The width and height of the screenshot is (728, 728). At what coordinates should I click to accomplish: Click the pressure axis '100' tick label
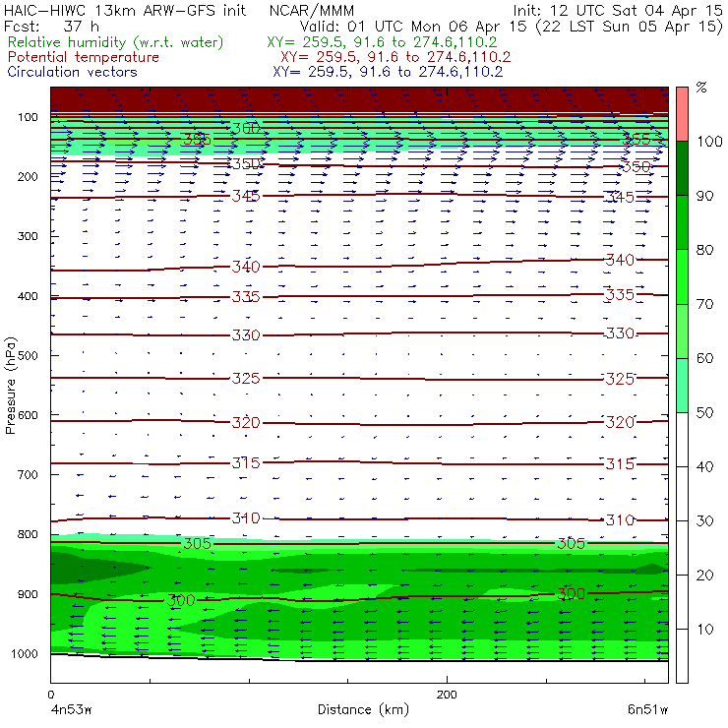(x=28, y=117)
